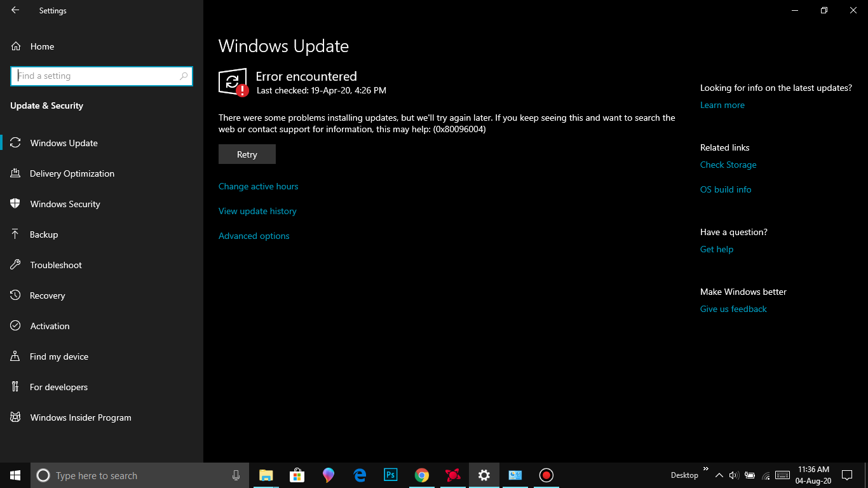This screenshot has height=488, width=868.
Task: Select Backup in the sidebar
Action: [102, 234]
